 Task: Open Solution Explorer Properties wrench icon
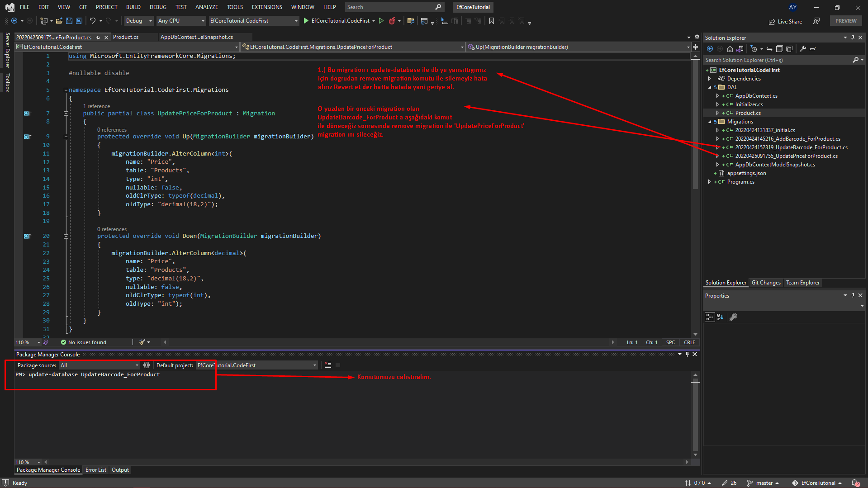[x=803, y=48]
